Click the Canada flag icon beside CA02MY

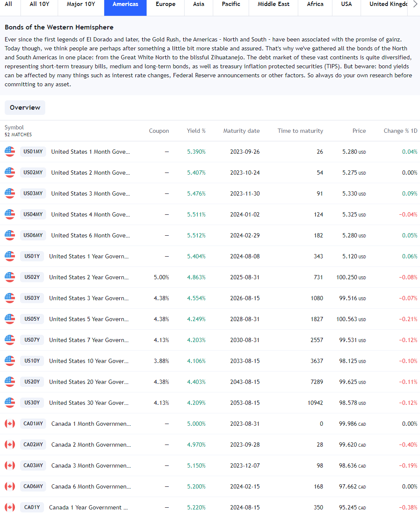(10, 445)
